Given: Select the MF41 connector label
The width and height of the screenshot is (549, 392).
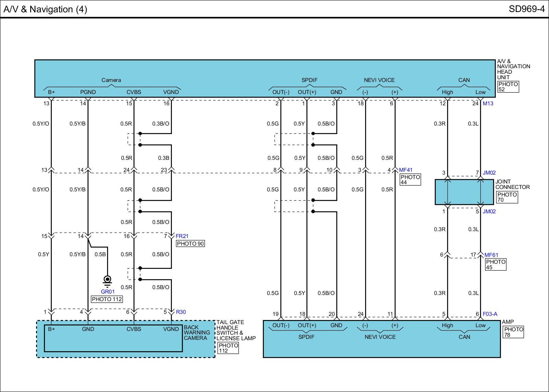Looking at the screenshot, I should (x=406, y=170).
